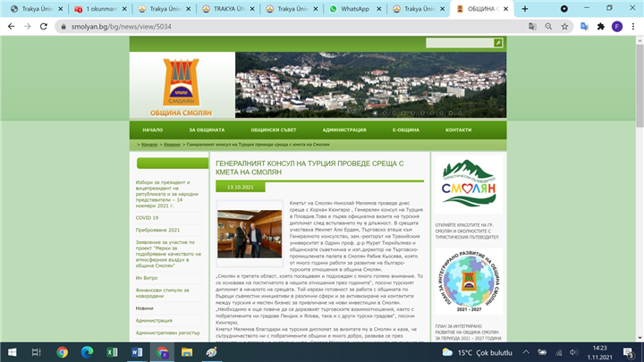Close the WhatsApp tab
This screenshot has height=362, width=644.
tap(378, 9)
